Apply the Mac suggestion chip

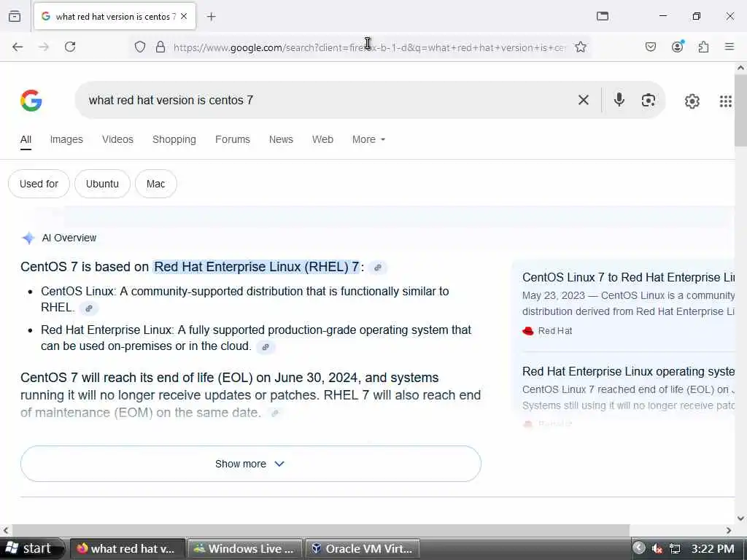[156, 184]
